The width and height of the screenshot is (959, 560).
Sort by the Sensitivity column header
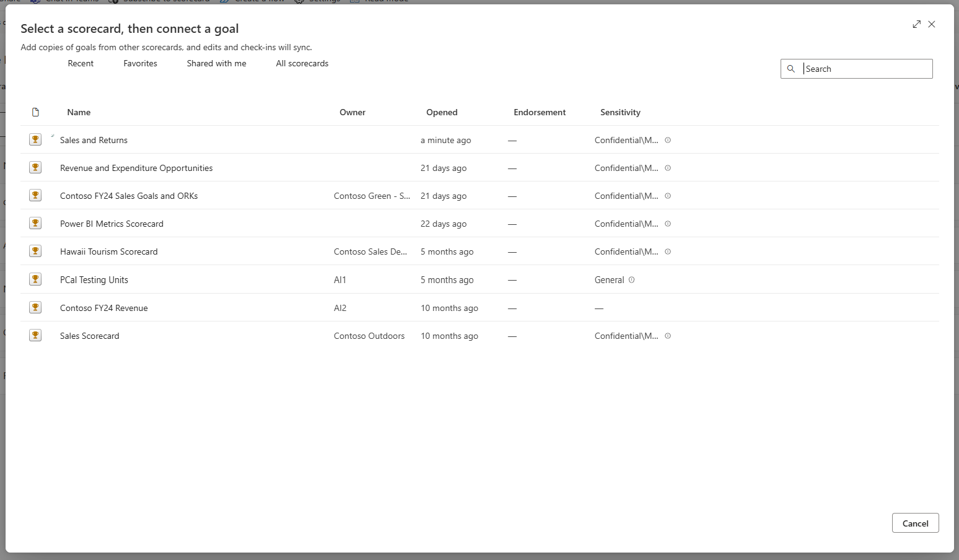click(620, 112)
